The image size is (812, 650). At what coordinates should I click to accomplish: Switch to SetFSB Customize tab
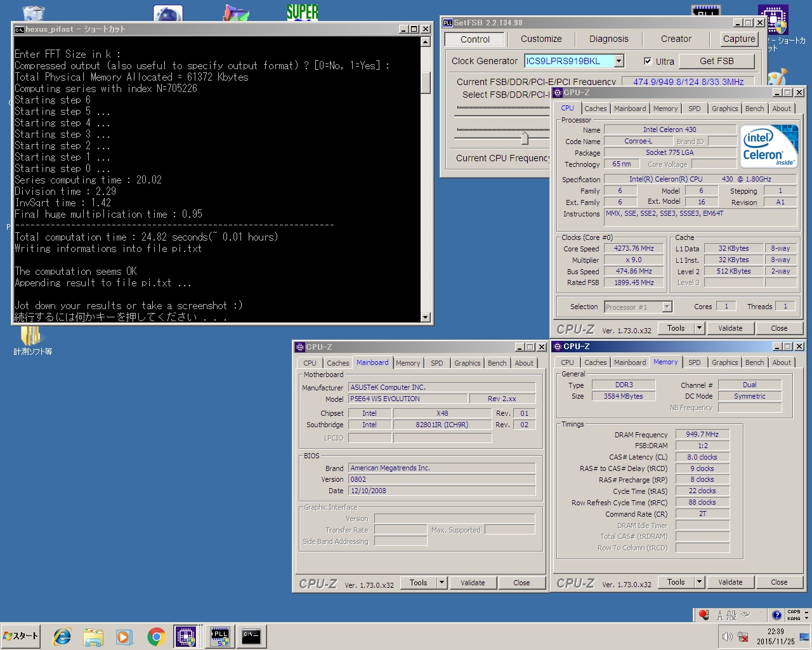(x=541, y=39)
